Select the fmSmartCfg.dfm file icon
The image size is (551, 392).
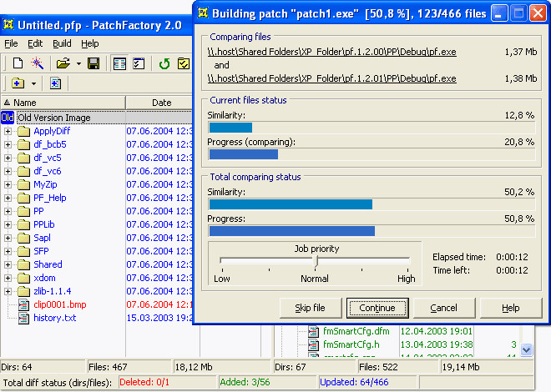[313, 331]
